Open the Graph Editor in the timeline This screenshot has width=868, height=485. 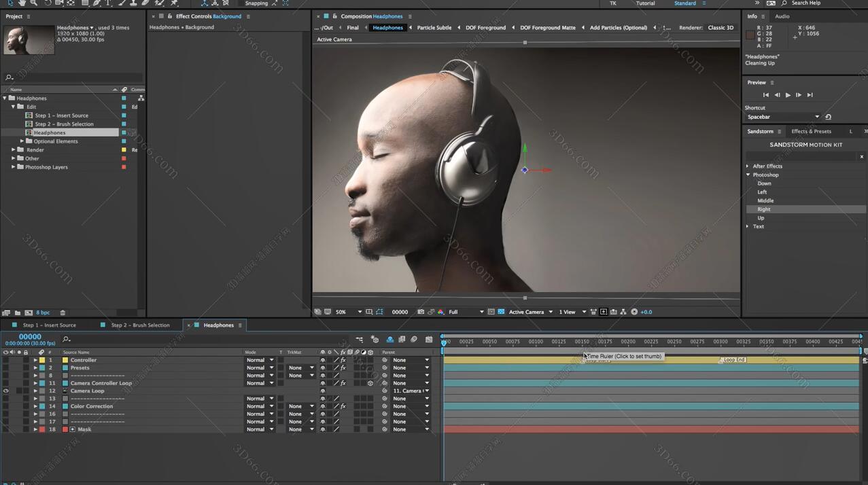429,339
